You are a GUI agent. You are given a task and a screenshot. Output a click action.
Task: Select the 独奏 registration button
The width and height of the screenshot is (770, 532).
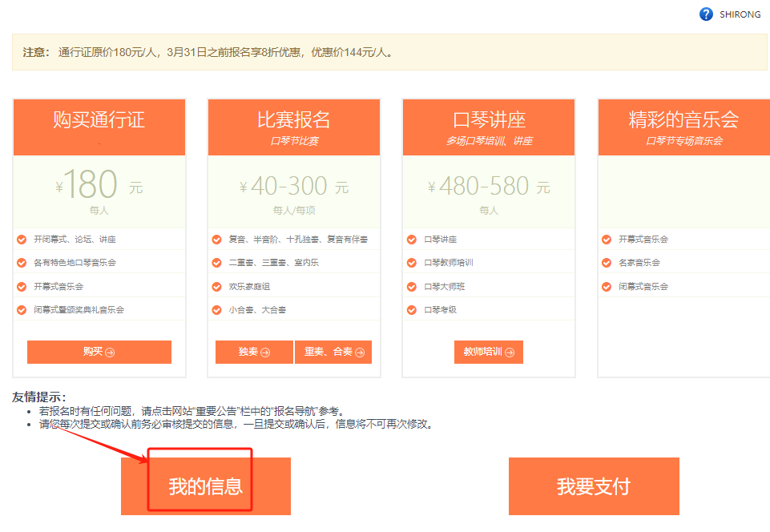point(254,352)
